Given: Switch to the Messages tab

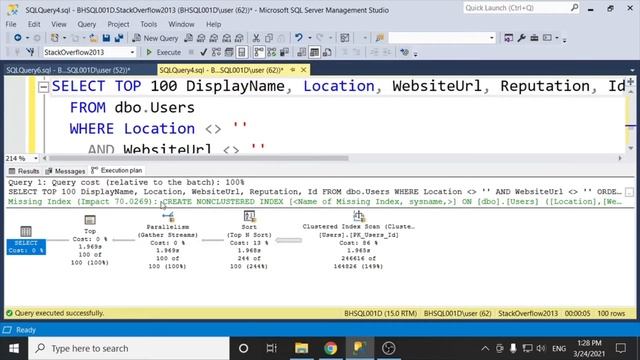Looking at the screenshot, I should click(x=65, y=171).
